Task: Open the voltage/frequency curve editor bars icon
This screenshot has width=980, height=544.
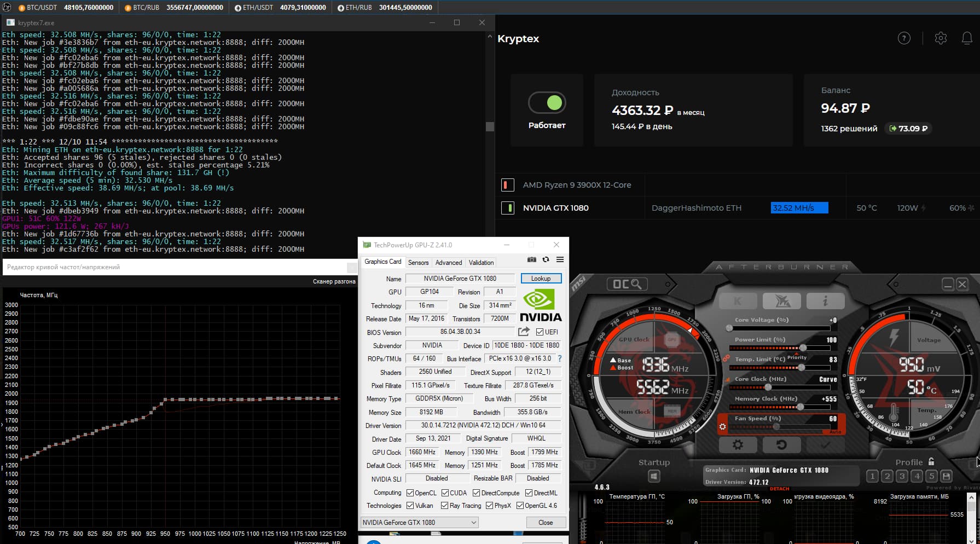Action: 728,379
